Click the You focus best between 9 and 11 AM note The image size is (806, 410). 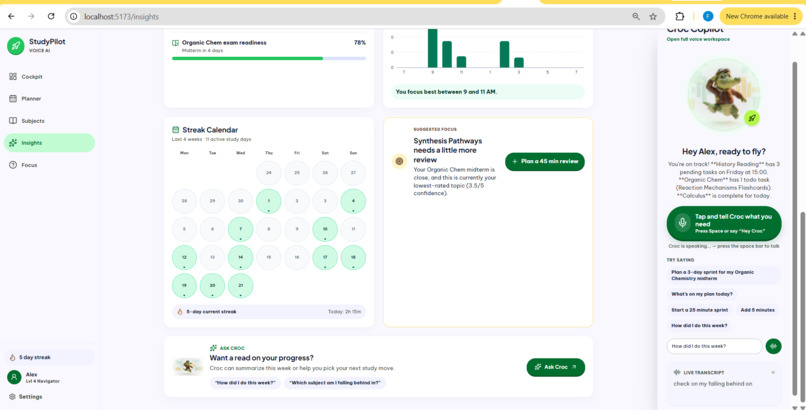(488, 92)
